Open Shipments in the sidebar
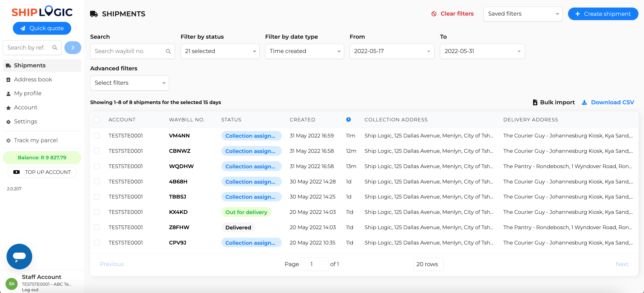This screenshot has height=293, width=644. (42, 65)
